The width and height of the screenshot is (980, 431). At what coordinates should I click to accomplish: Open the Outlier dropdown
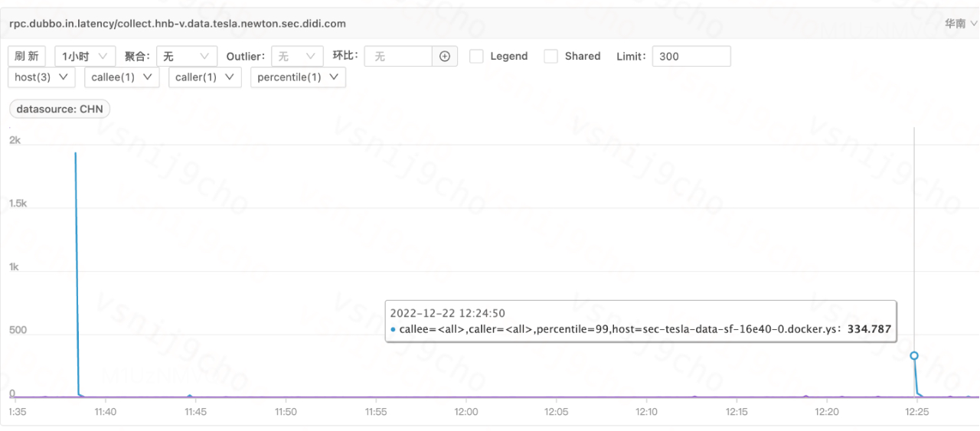[x=297, y=57]
